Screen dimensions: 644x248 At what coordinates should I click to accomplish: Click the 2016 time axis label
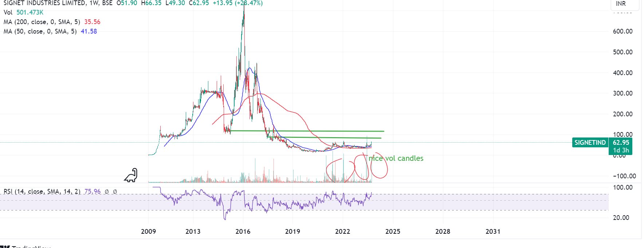tap(243, 232)
